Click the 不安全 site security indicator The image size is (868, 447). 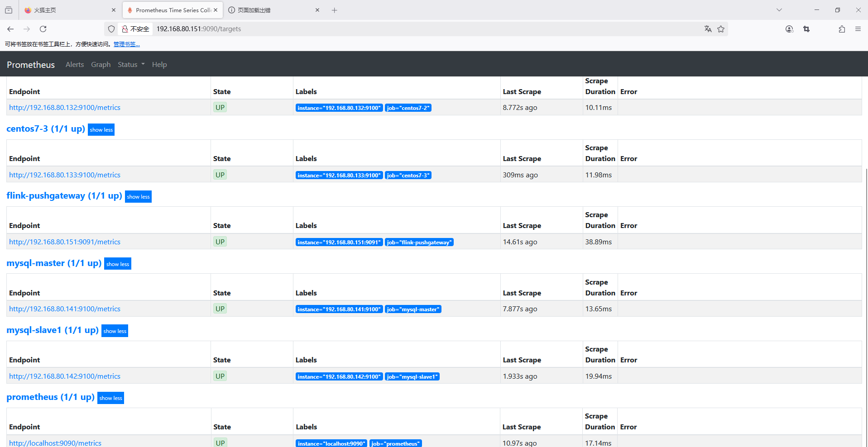click(135, 29)
